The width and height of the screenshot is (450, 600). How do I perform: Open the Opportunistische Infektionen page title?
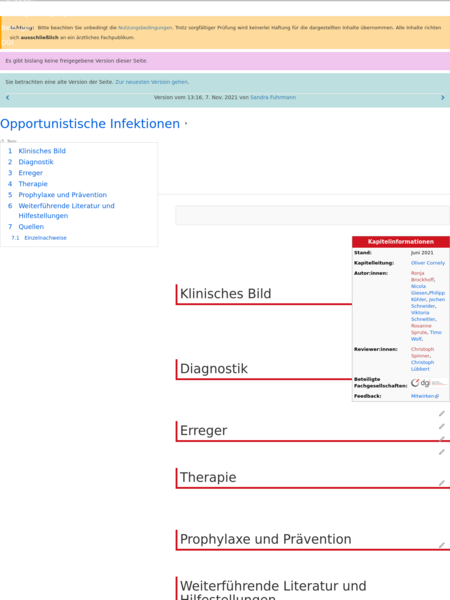90,124
